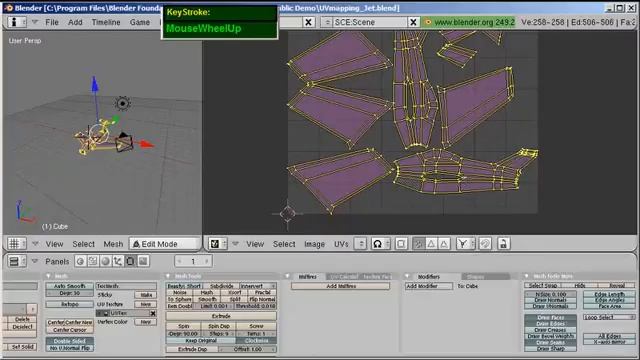
Task: Toggle the Clockwise spin option
Action: pyautogui.click(x=256, y=340)
